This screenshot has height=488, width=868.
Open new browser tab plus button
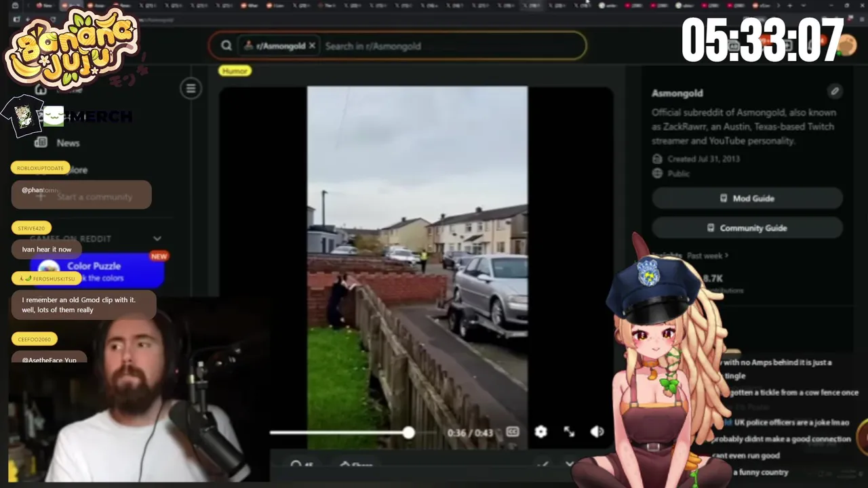(789, 5)
